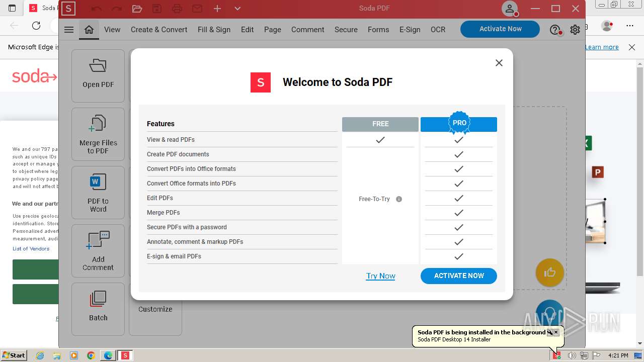Open File Explorer from the taskbar
The height and width of the screenshot is (362, 644).
57,355
